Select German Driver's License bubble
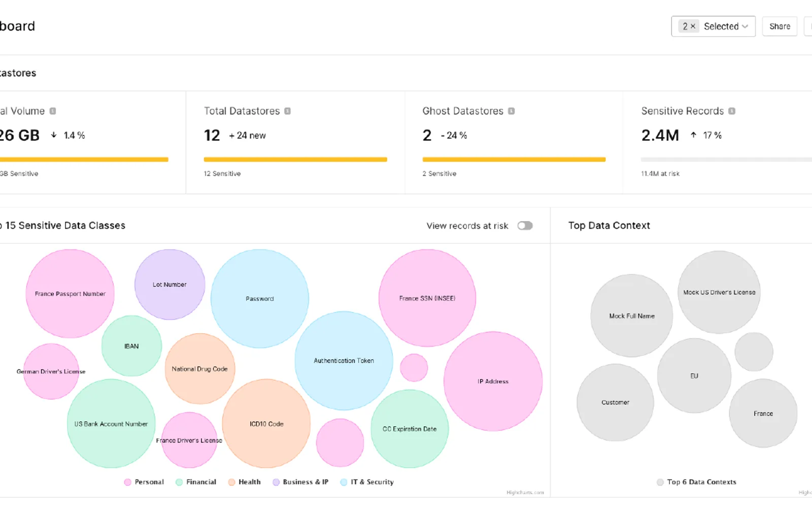 [51, 371]
